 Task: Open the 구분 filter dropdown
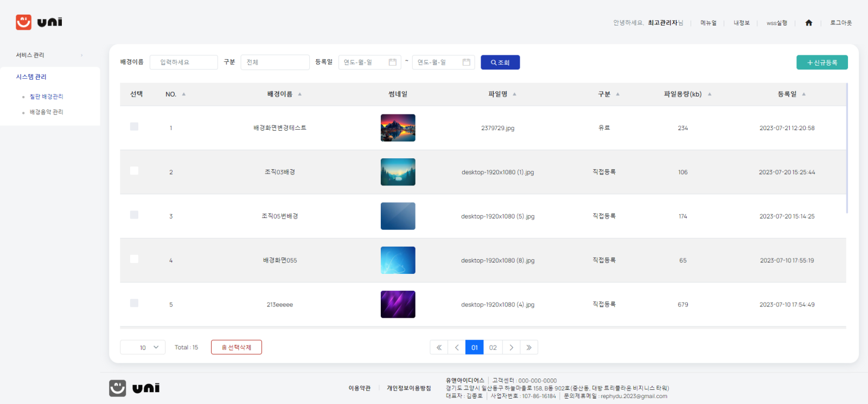pyautogui.click(x=275, y=62)
